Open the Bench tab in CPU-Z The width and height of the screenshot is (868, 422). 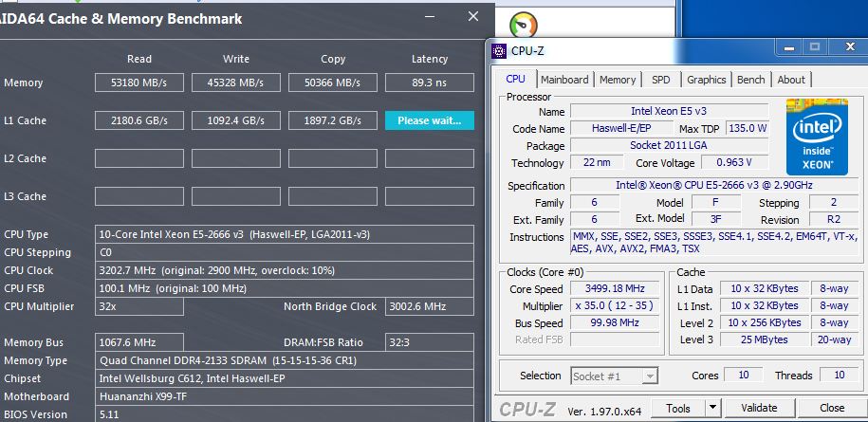(750, 80)
